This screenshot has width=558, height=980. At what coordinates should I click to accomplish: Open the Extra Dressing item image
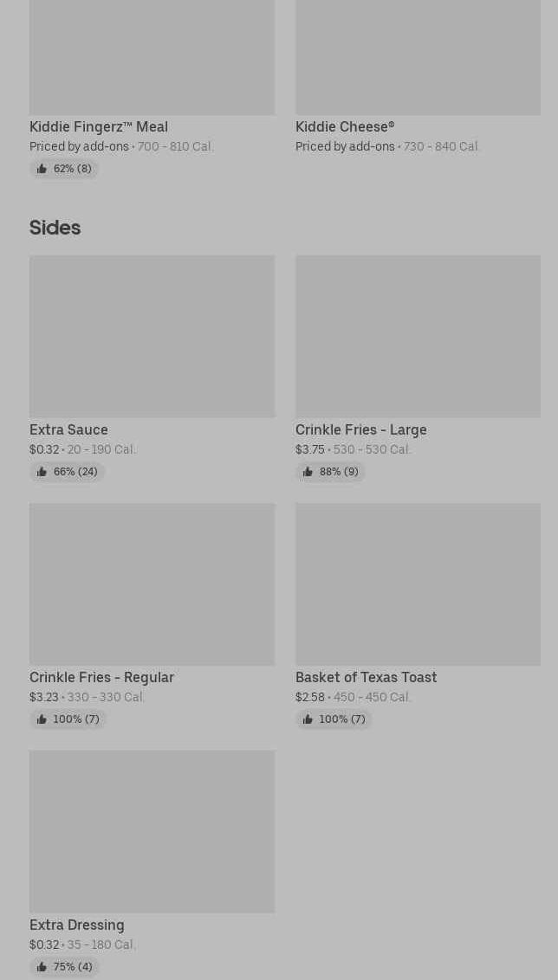point(152,831)
